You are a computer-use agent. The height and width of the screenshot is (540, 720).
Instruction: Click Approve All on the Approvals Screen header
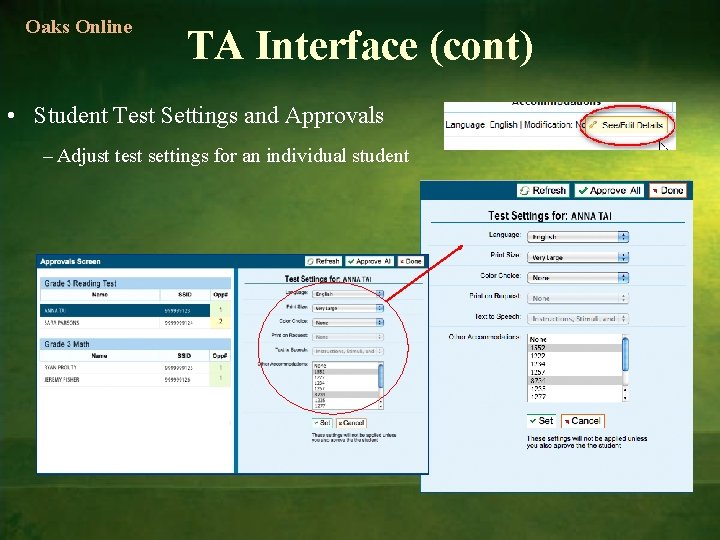(x=369, y=261)
